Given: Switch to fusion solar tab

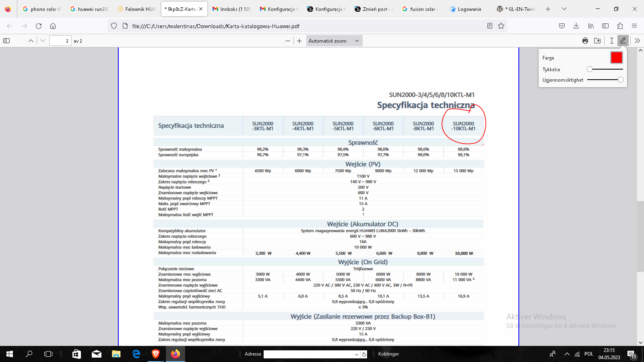Looking at the screenshot, I should point(421,9).
